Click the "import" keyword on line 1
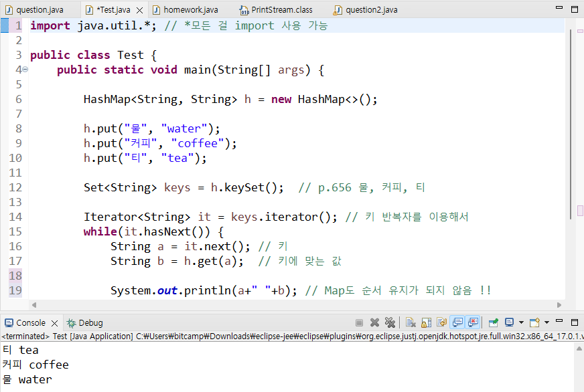 click(50, 25)
